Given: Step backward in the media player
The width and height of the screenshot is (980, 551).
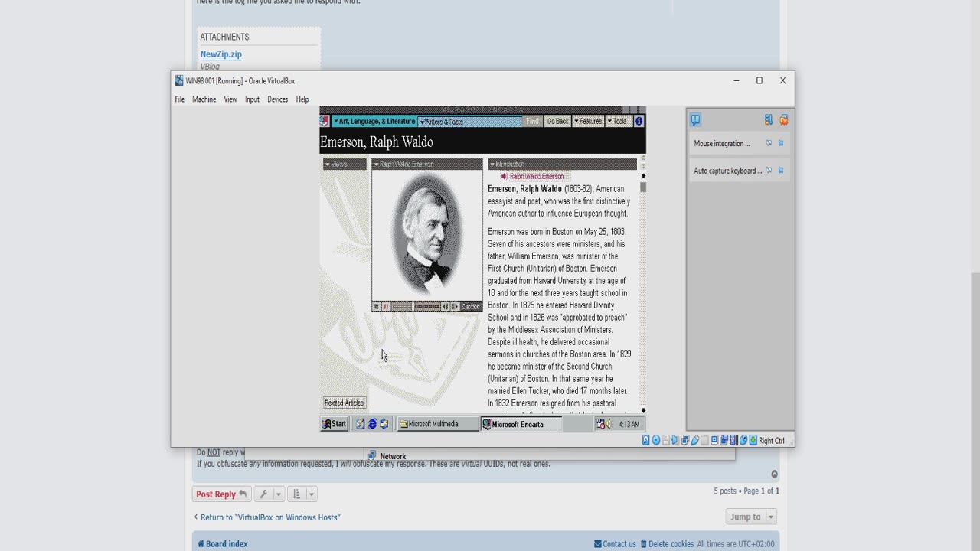Looking at the screenshot, I should [445, 307].
